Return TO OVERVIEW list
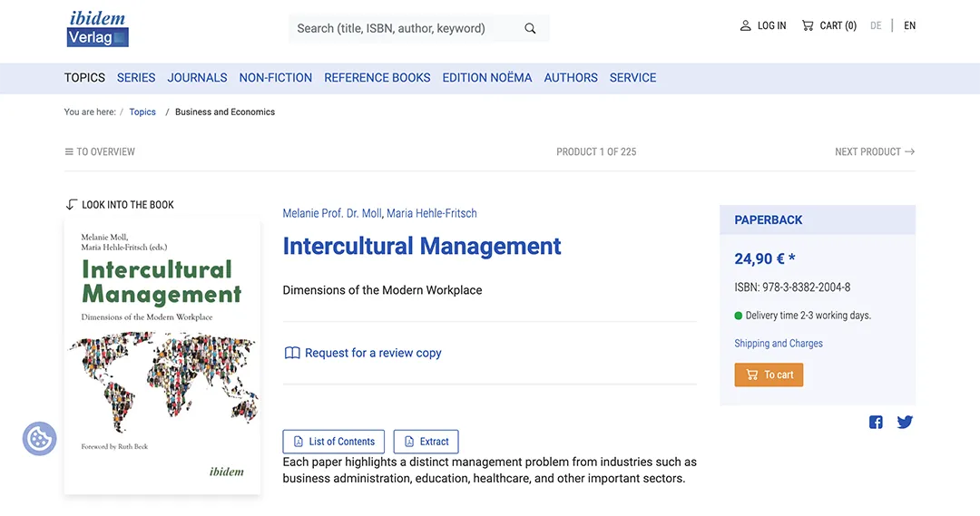Image resolution: width=980 pixels, height=516 pixels. click(x=100, y=151)
